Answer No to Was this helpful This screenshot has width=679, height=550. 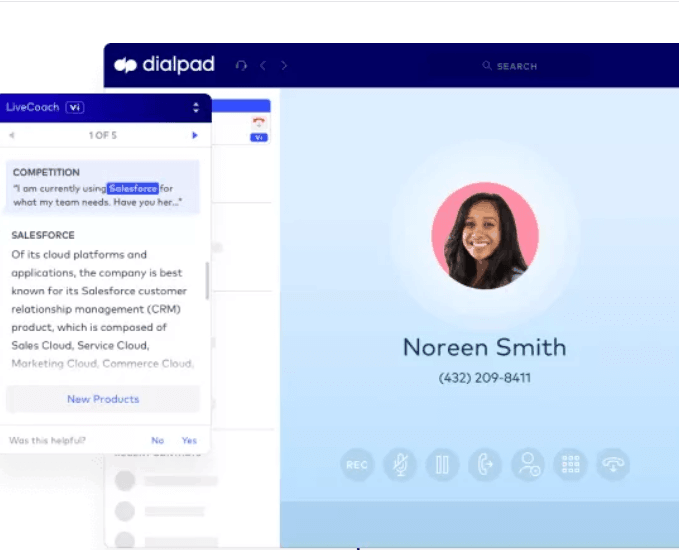[x=157, y=440]
